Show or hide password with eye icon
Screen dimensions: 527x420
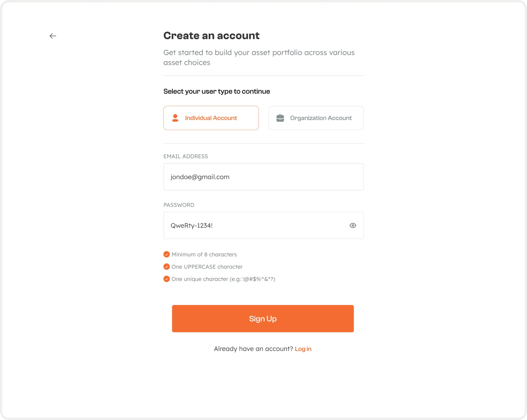click(x=353, y=225)
